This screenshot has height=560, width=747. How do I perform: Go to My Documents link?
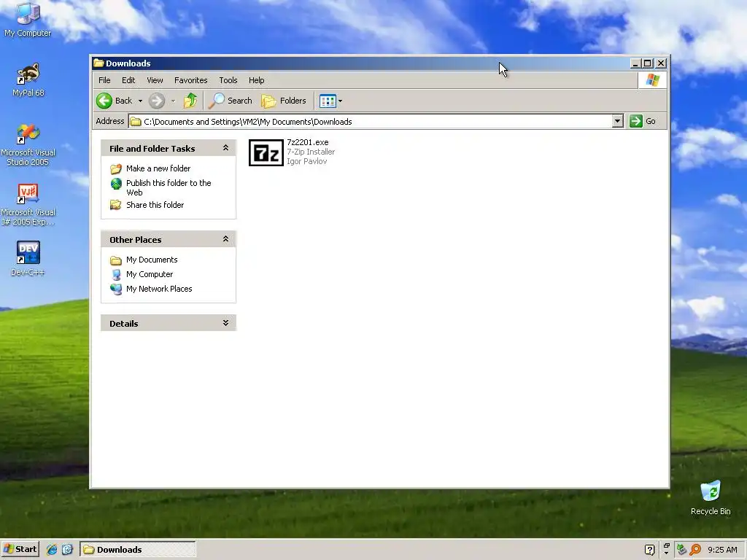click(x=152, y=260)
